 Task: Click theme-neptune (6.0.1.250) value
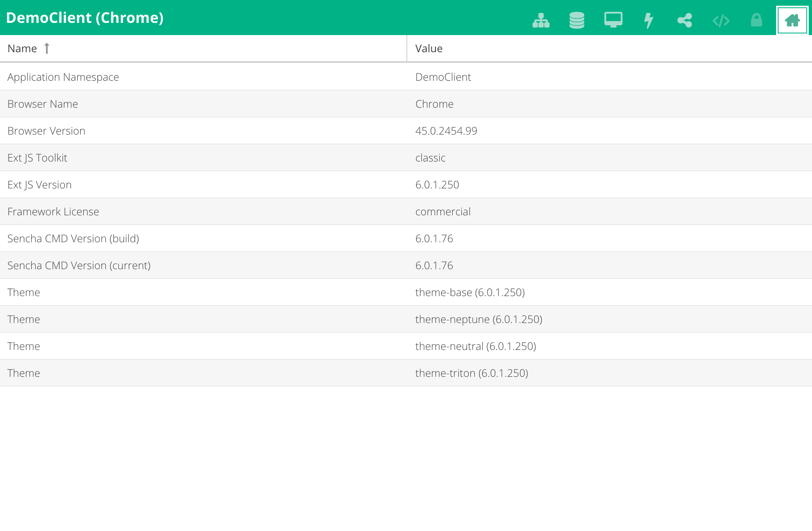click(479, 319)
